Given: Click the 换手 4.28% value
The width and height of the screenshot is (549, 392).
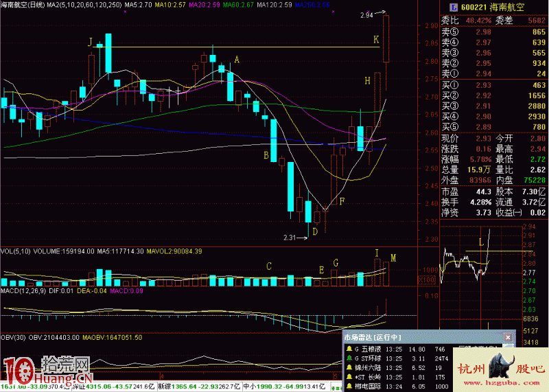Looking at the screenshot, I should [481, 203].
